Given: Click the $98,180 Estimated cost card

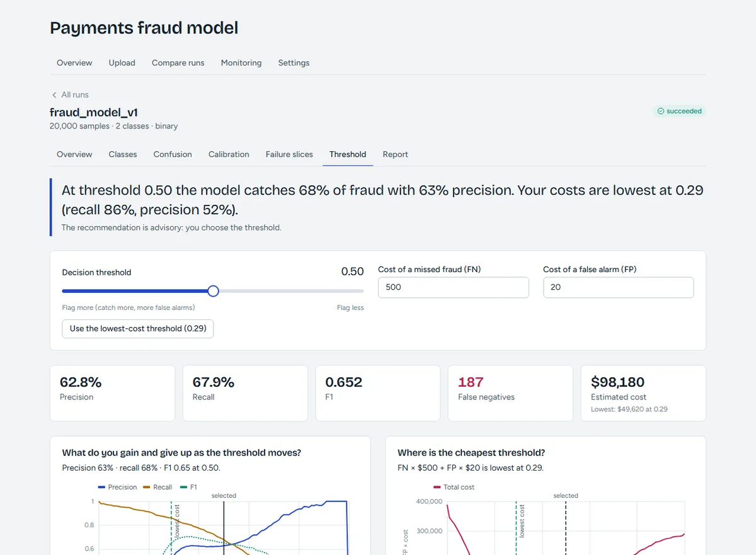Looking at the screenshot, I should coord(643,393).
